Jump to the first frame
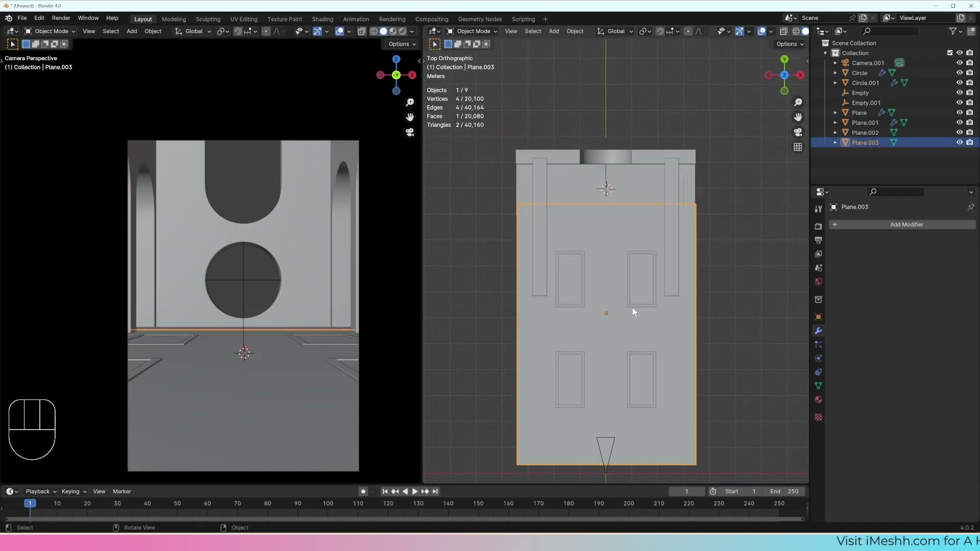This screenshot has height=551, width=980. coord(385,491)
